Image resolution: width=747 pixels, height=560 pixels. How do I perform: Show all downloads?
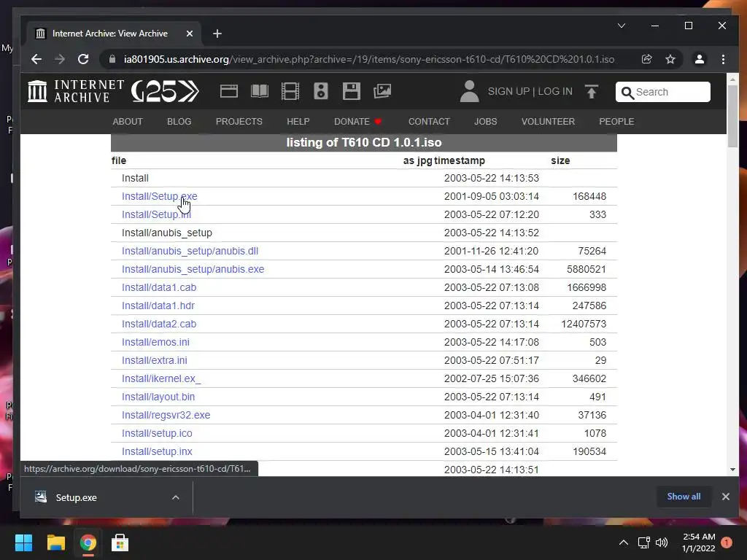click(x=684, y=497)
